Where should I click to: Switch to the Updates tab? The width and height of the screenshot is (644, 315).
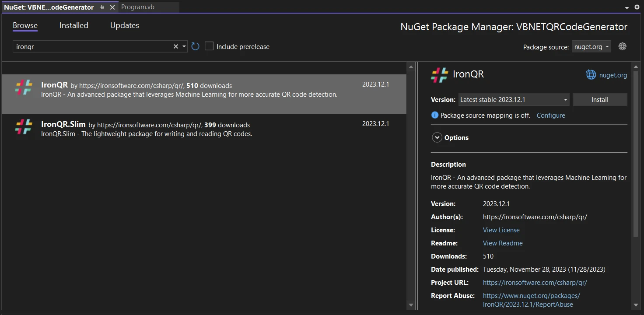coord(125,25)
